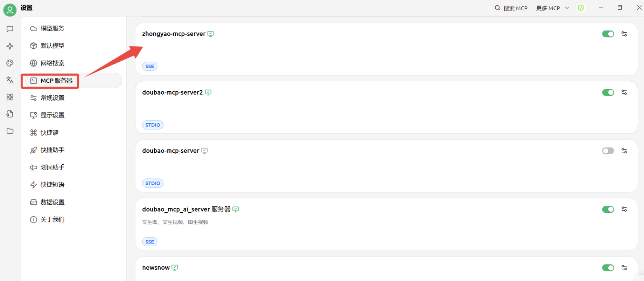Screen dimensions: 644x281
Task: Open the chat assistant sidebar icon
Action: 10,29
